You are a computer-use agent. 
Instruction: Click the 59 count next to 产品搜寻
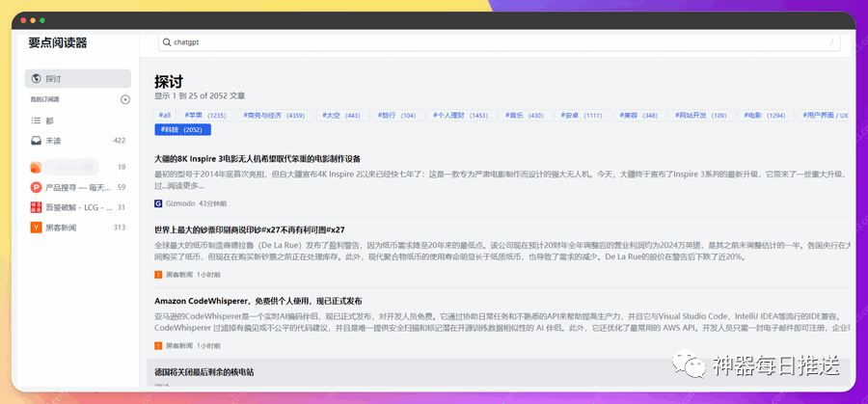tap(122, 187)
